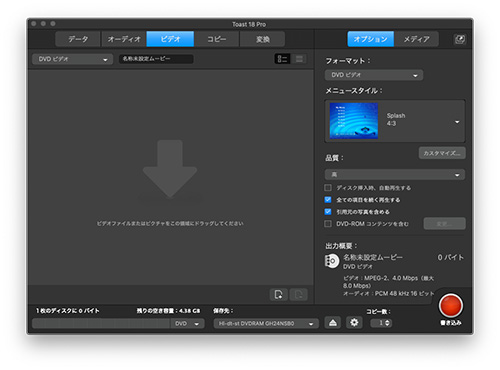Click the 残りの空き容量 4.38 GB text
The image size is (500, 370).
(168, 311)
